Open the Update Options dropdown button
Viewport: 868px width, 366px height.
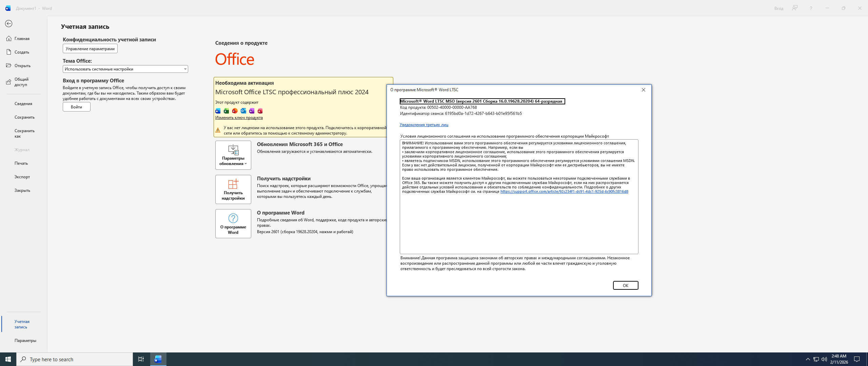point(233,155)
